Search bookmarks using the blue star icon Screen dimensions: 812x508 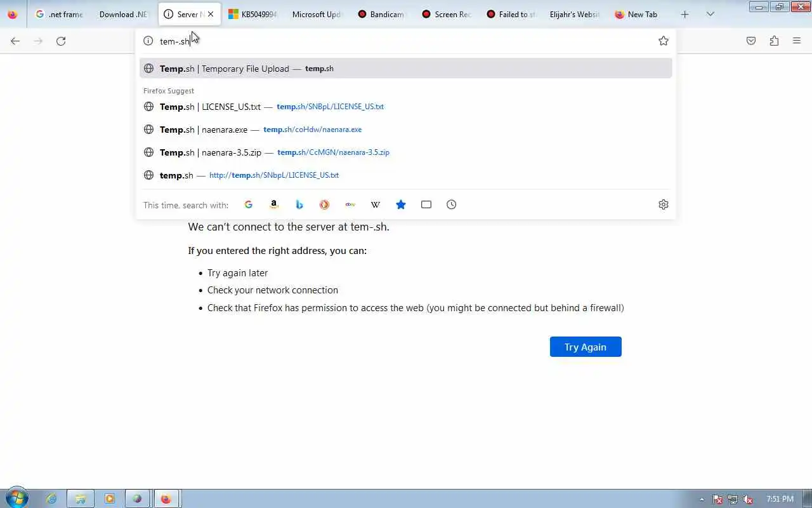coord(401,204)
